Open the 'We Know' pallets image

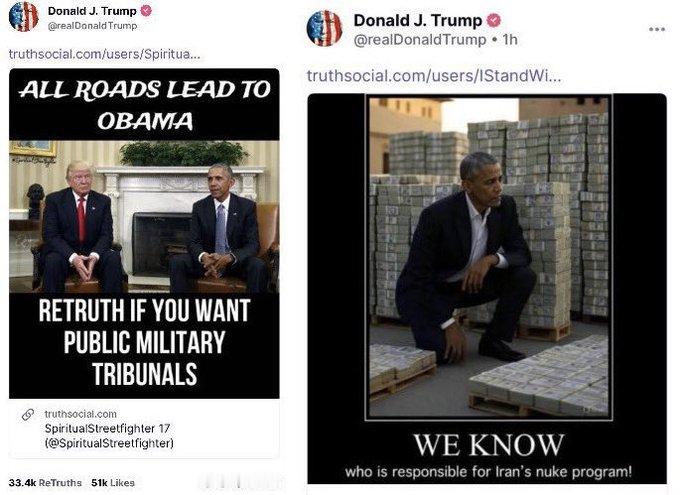487,288
